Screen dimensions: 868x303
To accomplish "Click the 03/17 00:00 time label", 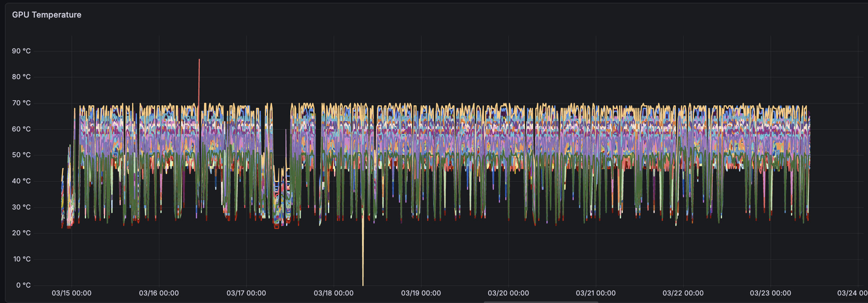I will click(246, 293).
